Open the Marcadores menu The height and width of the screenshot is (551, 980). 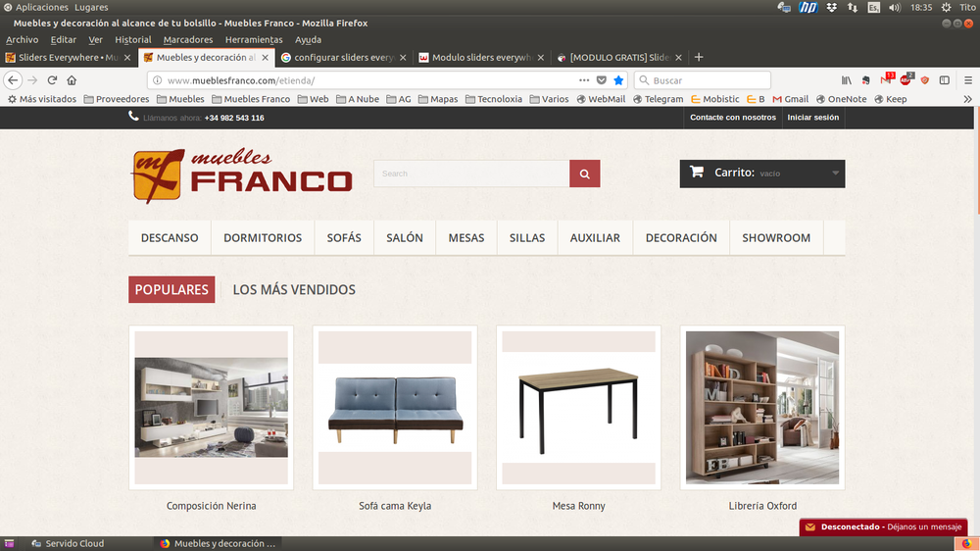(187, 39)
